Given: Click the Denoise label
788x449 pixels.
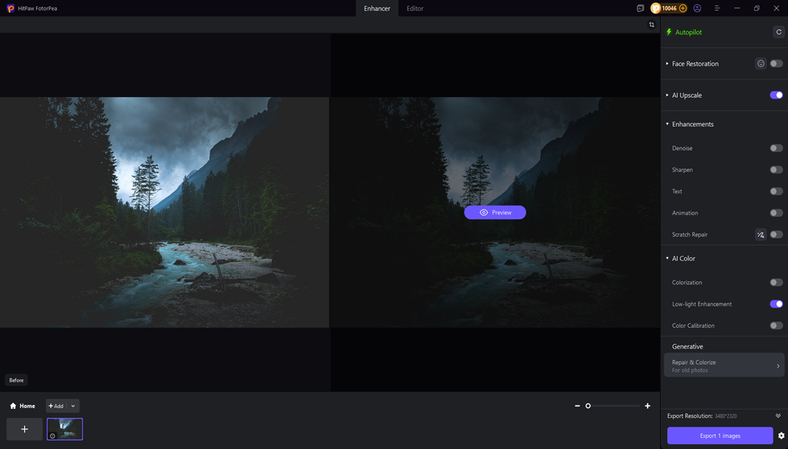Looking at the screenshot, I should coord(682,148).
